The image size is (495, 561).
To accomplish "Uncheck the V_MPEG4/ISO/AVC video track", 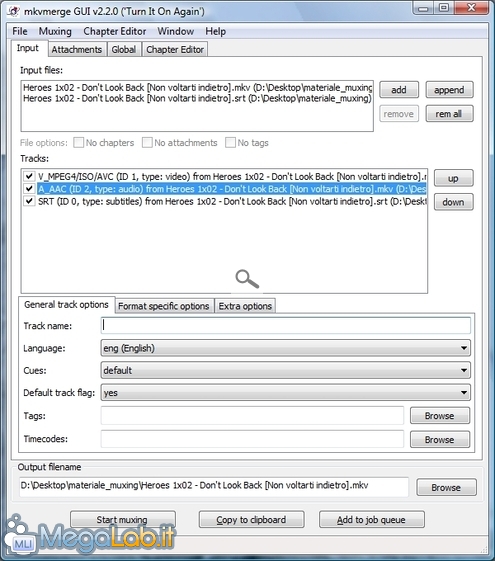I will pyautogui.click(x=29, y=176).
